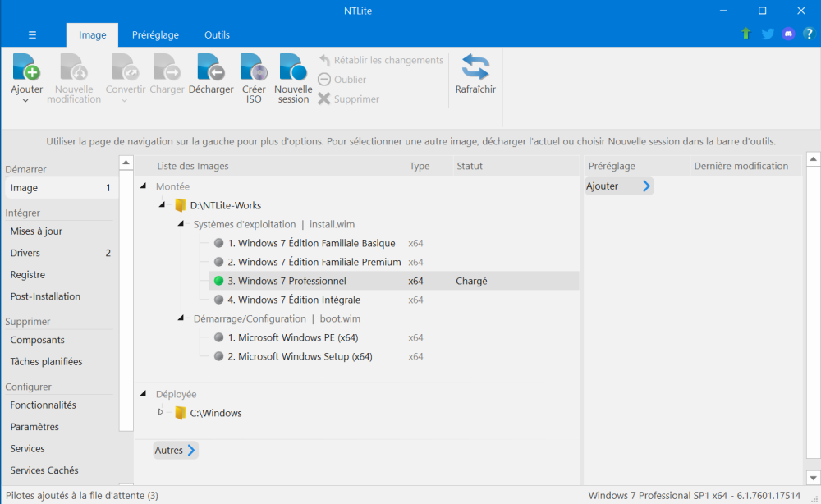Switch to the Outils tab
The height and width of the screenshot is (504, 821).
click(x=217, y=35)
